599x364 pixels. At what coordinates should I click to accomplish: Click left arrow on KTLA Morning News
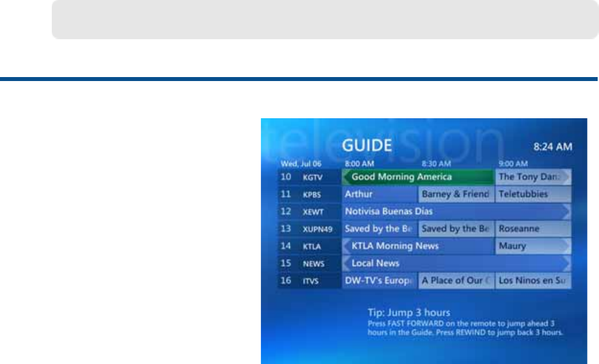point(346,246)
